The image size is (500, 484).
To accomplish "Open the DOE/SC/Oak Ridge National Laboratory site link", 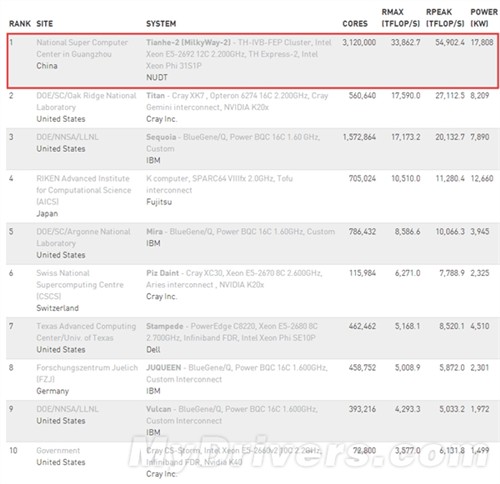I will 86,101.
